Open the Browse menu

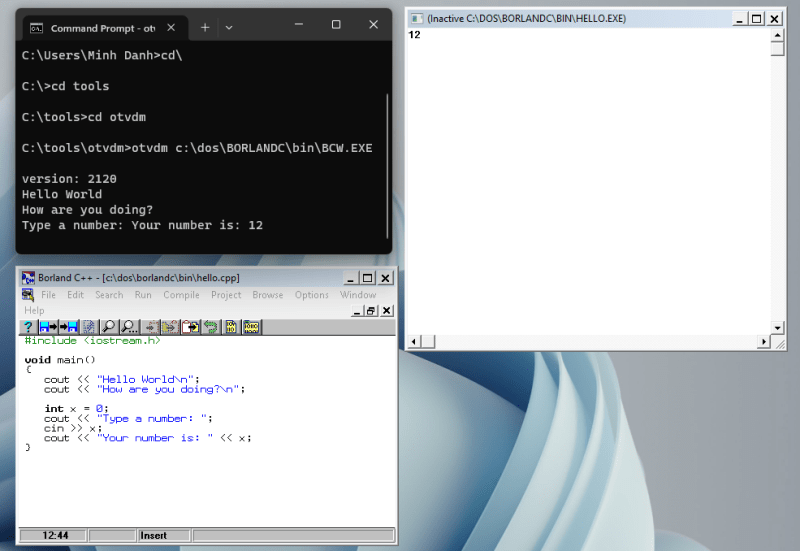coord(267,295)
